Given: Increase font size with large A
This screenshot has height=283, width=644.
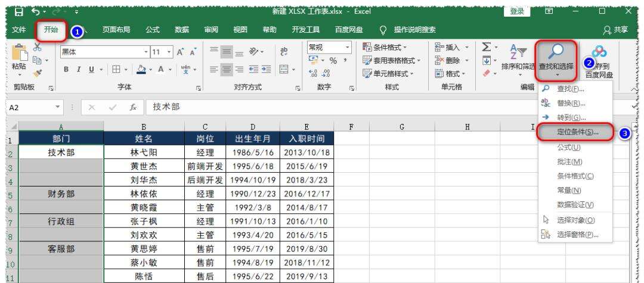Looking at the screenshot, I should (x=180, y=52).
